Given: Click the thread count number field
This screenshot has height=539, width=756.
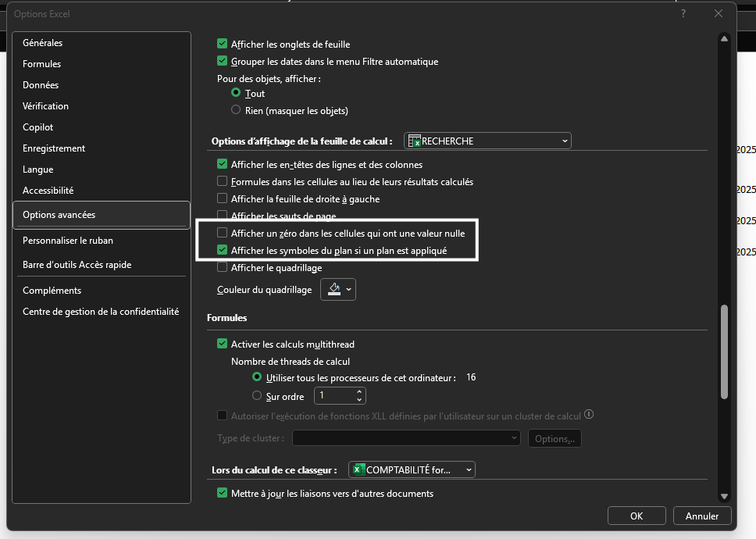Looking at the screenshot, I should coord(333,396).
